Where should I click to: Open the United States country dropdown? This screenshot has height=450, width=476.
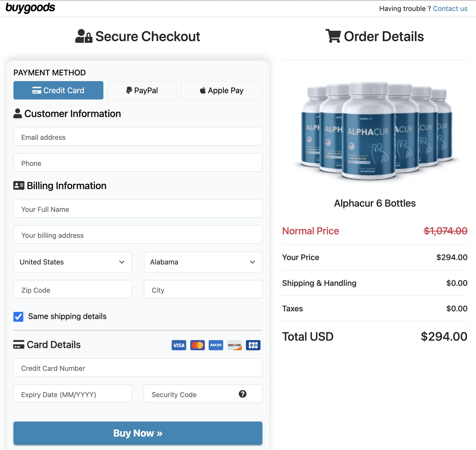pos(73,262)
